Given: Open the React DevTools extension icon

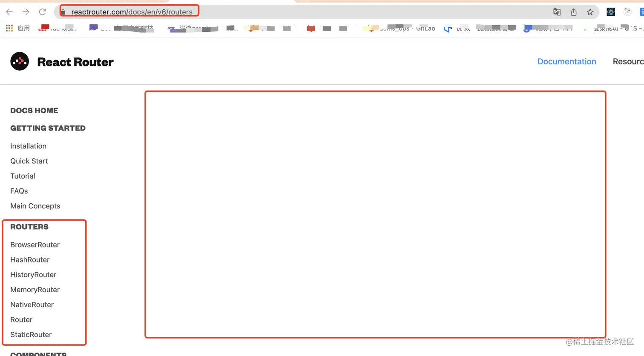Looking at the screenshot, I should tap(611, 12).
